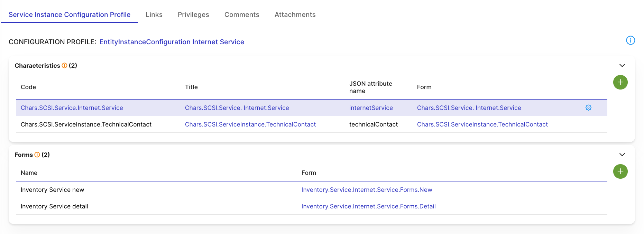Image resolution: width=644 pixels, height=234 pixels.
Task: Select the Inventory Service detail row name
Action: tap(54, 206)
